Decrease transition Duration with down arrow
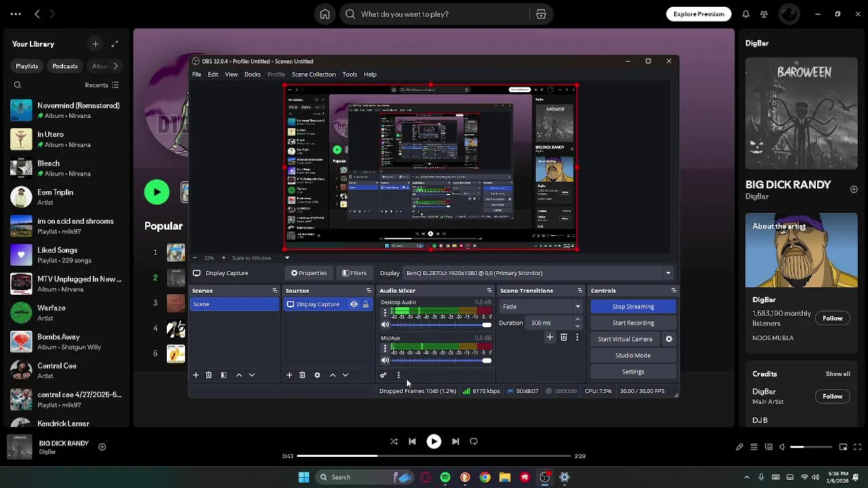868x488 pixels. pos(578,326)
